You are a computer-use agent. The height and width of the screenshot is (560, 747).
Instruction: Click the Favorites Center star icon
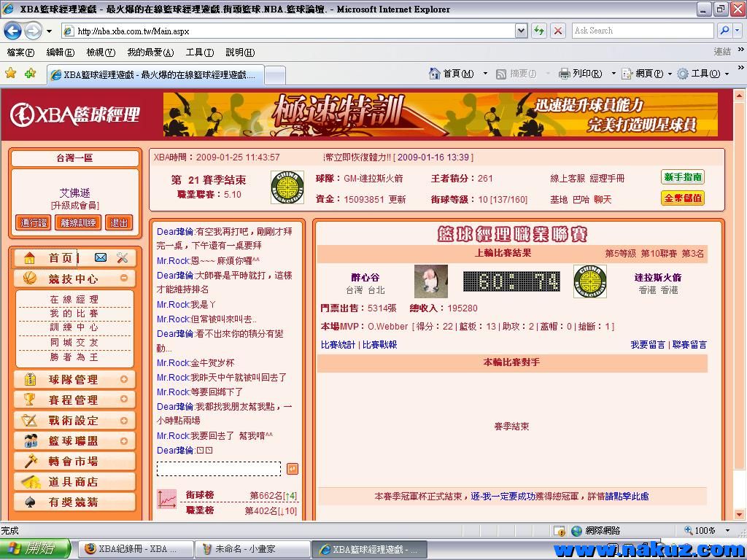[10, 74]
